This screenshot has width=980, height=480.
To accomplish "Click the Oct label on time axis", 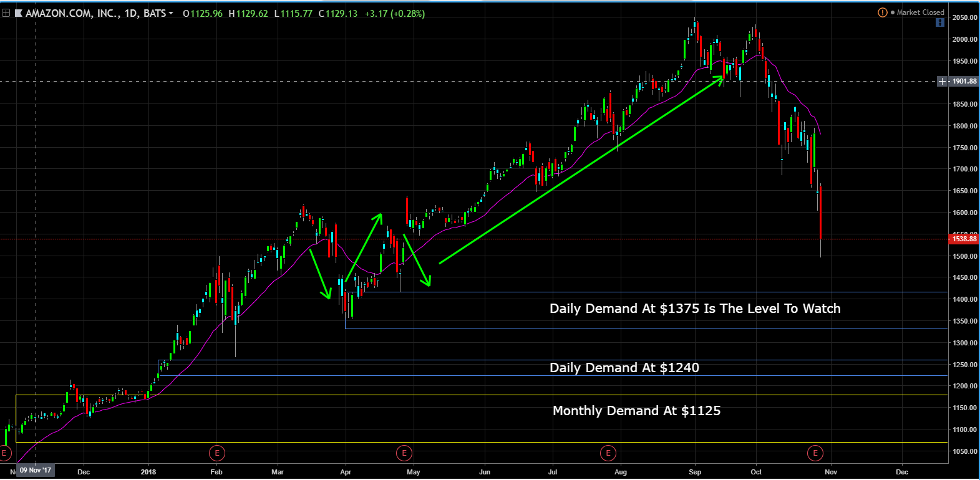I will [756, 472].
